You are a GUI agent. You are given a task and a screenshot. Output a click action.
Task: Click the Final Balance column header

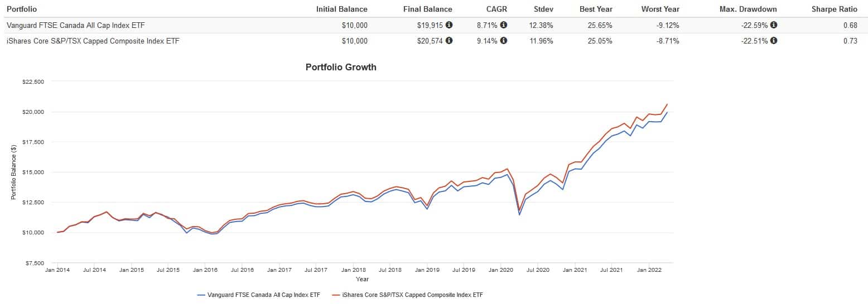(427, 9)
